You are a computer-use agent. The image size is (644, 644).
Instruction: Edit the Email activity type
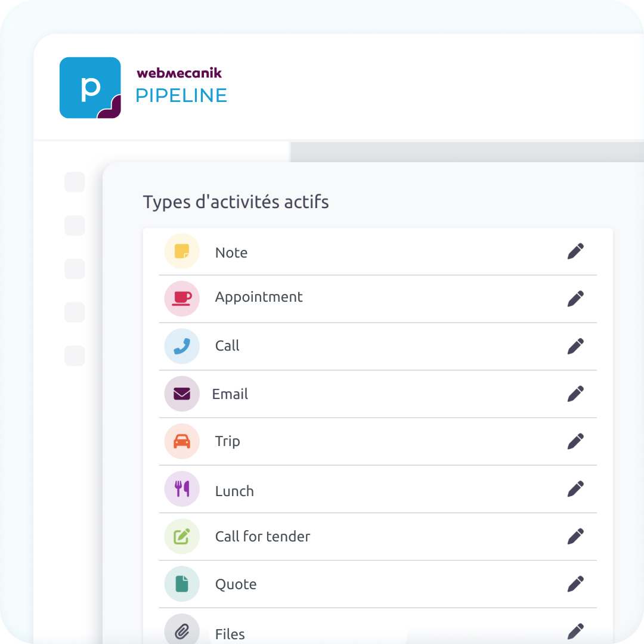pyautogui.click(x=575, y=394)
